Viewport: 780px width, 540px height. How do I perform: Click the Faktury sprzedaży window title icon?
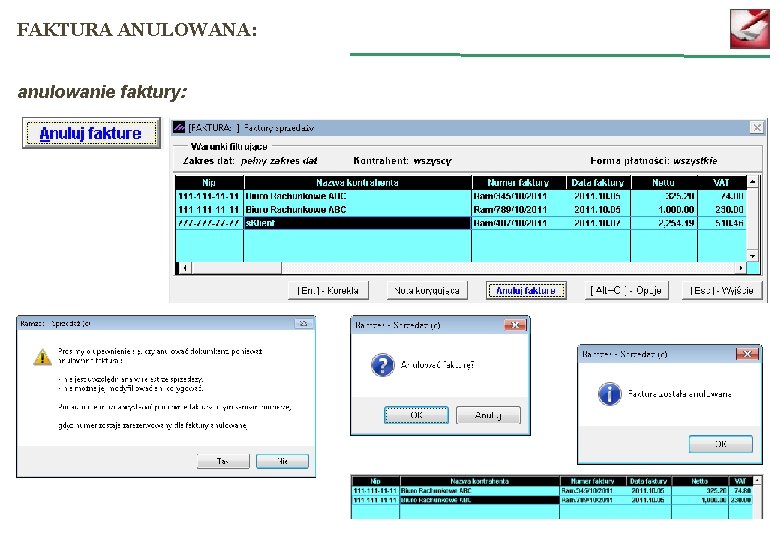click(179, 128)
